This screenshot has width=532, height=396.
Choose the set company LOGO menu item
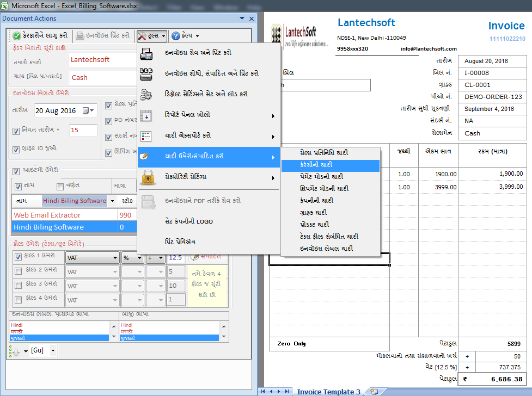click(209, 221)
